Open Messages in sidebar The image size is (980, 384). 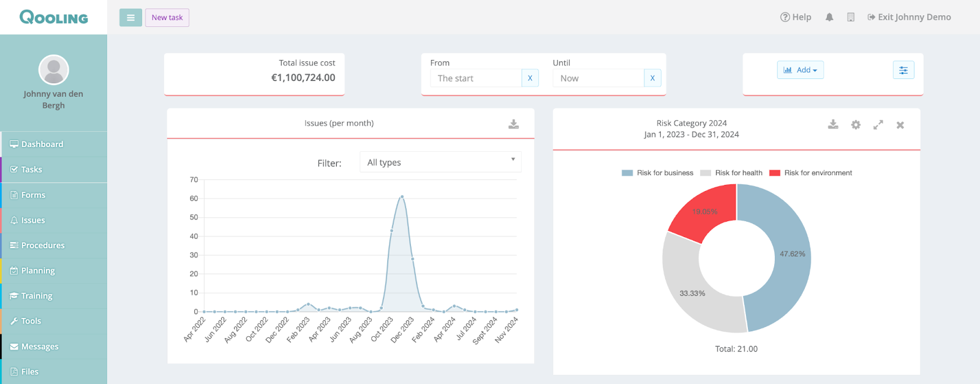[x=54, y=347]
